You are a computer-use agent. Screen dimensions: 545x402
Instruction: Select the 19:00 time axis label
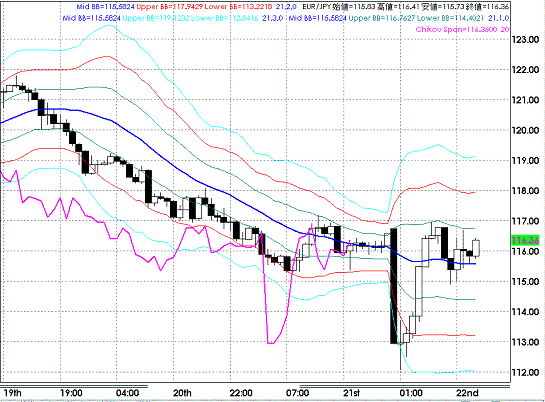click(x=71, y=393)
